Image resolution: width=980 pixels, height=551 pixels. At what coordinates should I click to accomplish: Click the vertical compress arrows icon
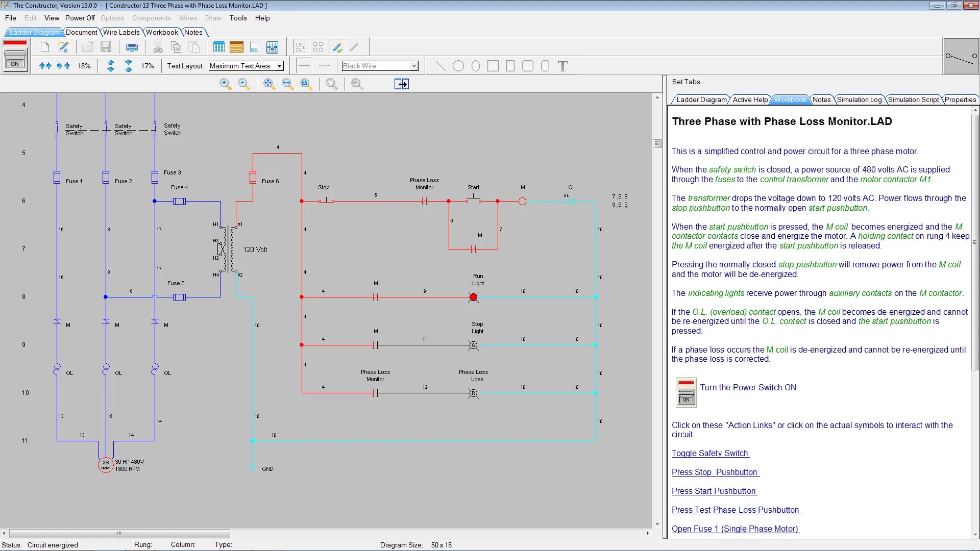pos(129,66)
